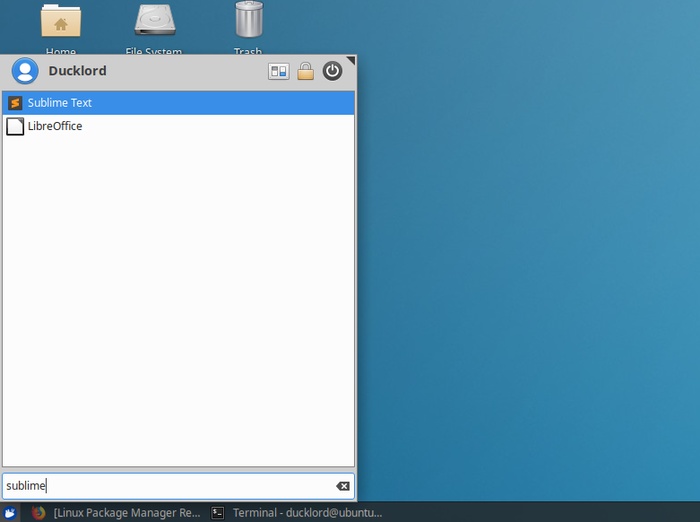Open LibreOffice from search results
The width and height of the screenshot is (700, 522).
click(x=179, y=126)
